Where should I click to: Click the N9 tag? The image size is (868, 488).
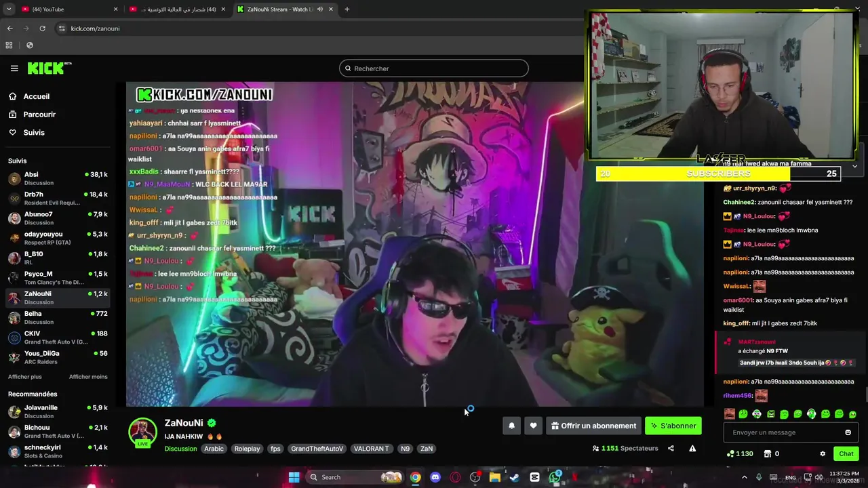pos(405,449)
